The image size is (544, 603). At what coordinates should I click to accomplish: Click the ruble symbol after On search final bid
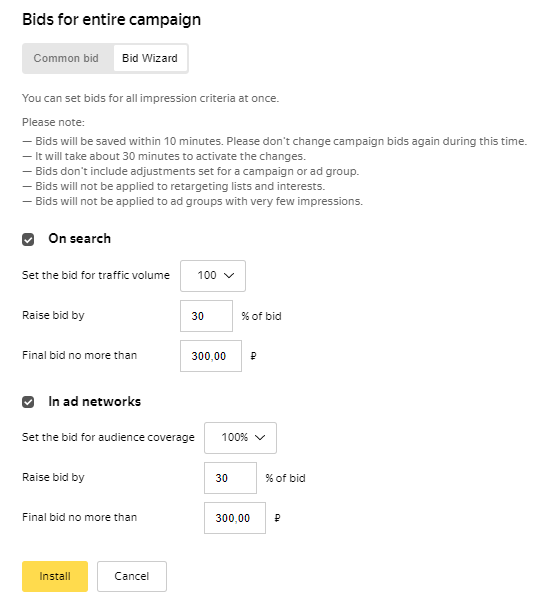[x=253, y=356]
